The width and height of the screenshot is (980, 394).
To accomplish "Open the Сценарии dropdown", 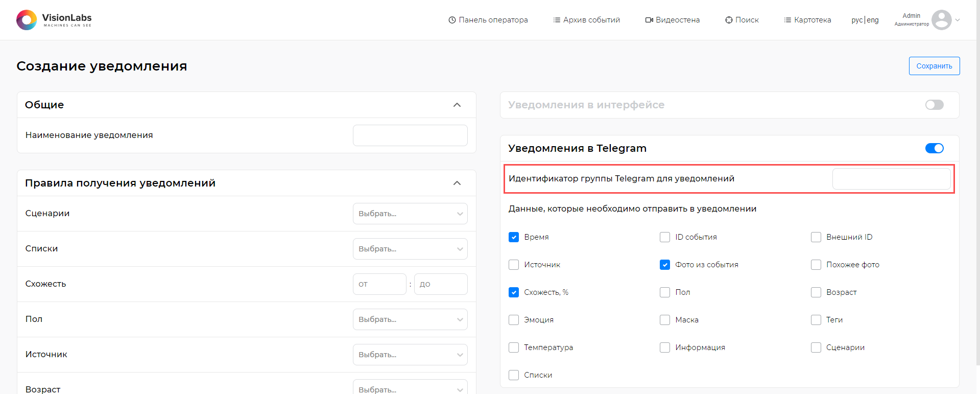I will point(410,214).
